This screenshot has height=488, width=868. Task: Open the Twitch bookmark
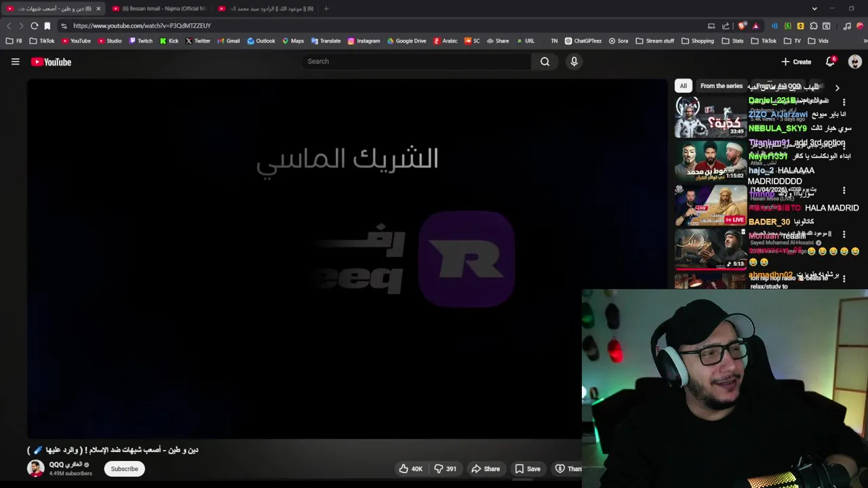(141, 41)
